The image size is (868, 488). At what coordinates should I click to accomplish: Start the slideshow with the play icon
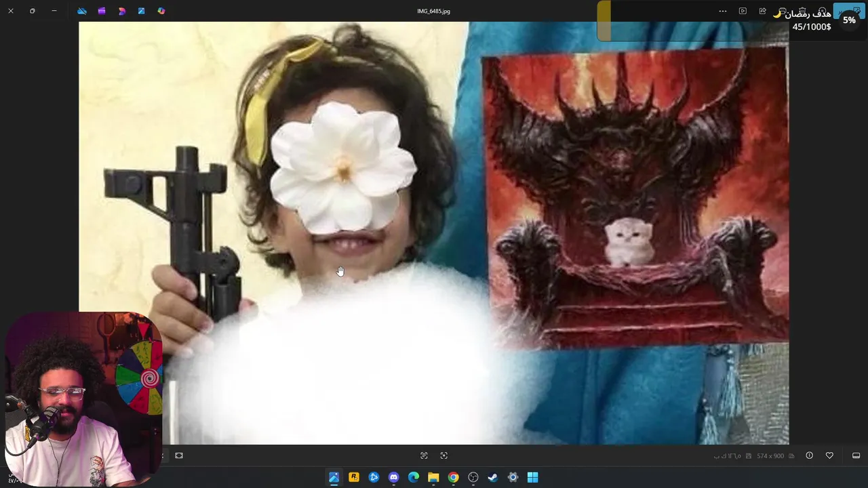click(743, 11)
